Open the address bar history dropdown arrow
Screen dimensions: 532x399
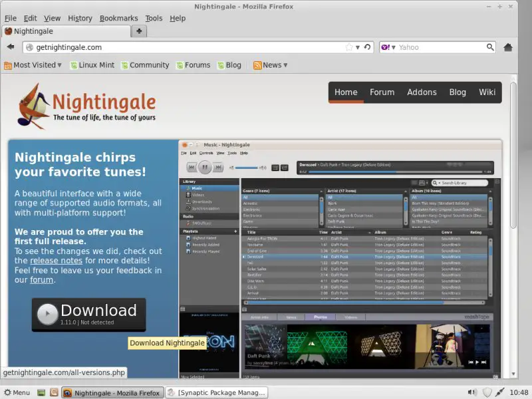click(x=358, y=47)
